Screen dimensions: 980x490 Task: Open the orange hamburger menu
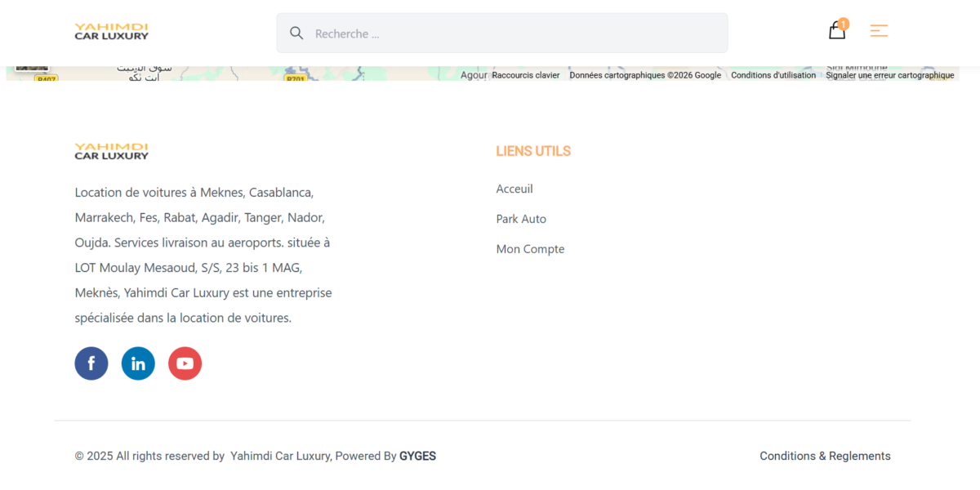879,31
